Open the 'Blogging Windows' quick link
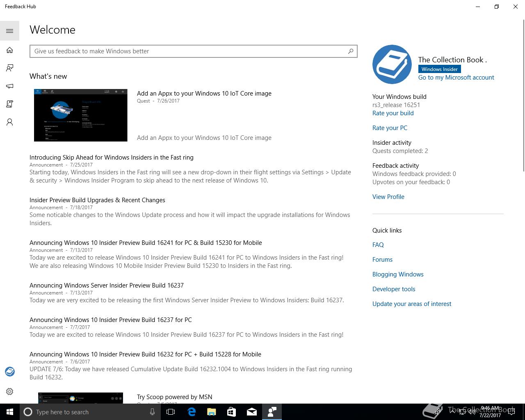 coord(398,274)
